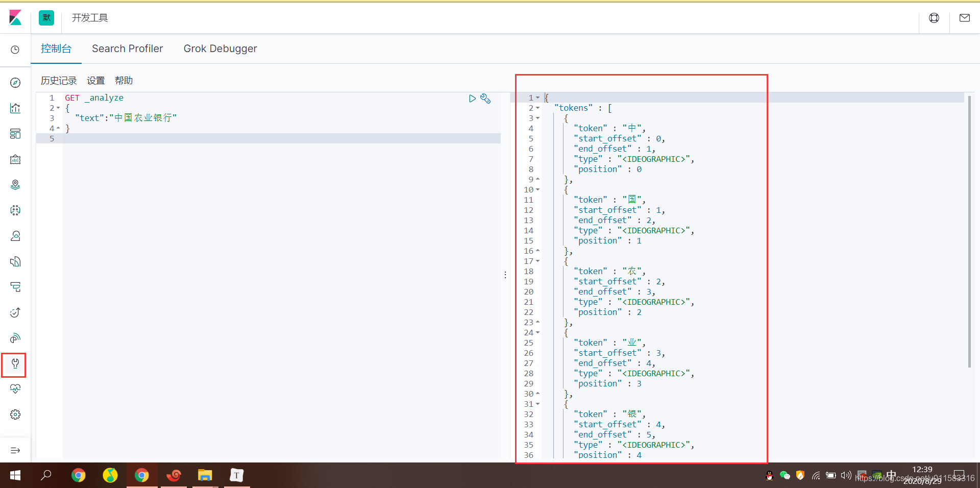Expand the sidebar navigation
980x488 pixels.
(x=15, y=450)
